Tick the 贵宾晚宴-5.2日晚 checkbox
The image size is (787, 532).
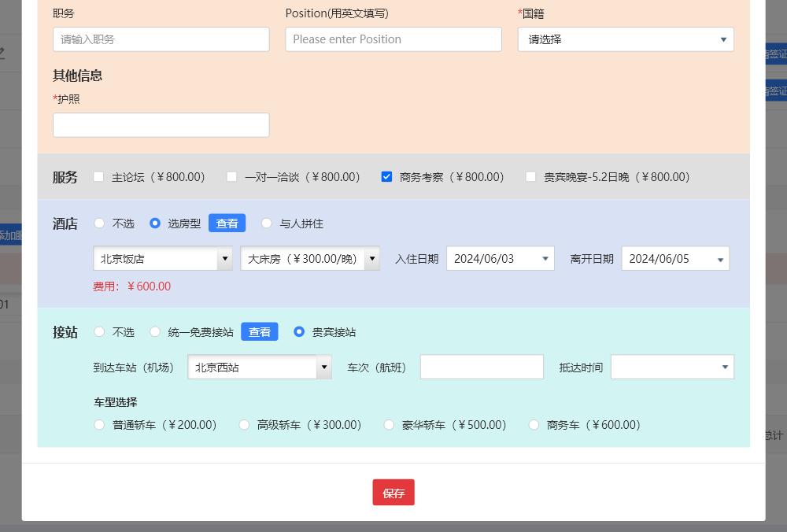(x=530, y=177)
